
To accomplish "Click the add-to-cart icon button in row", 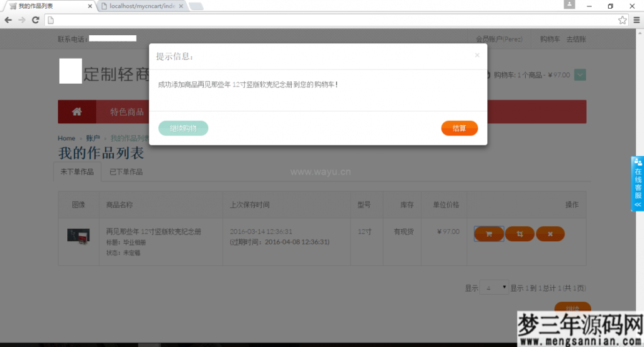I will pyautogui.click(x=489, y=234).
